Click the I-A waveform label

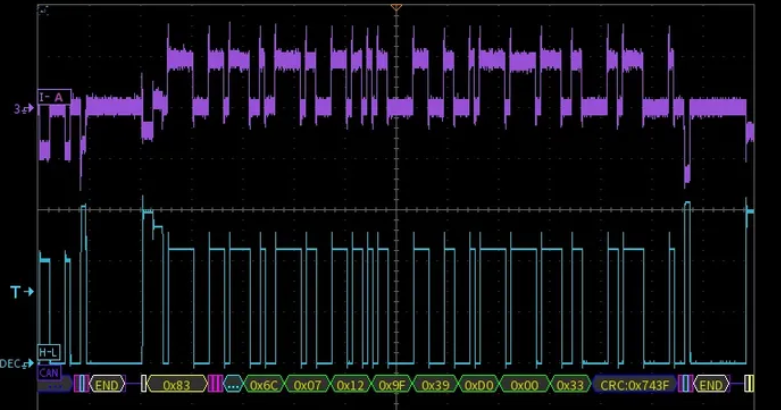pos(53,97)
